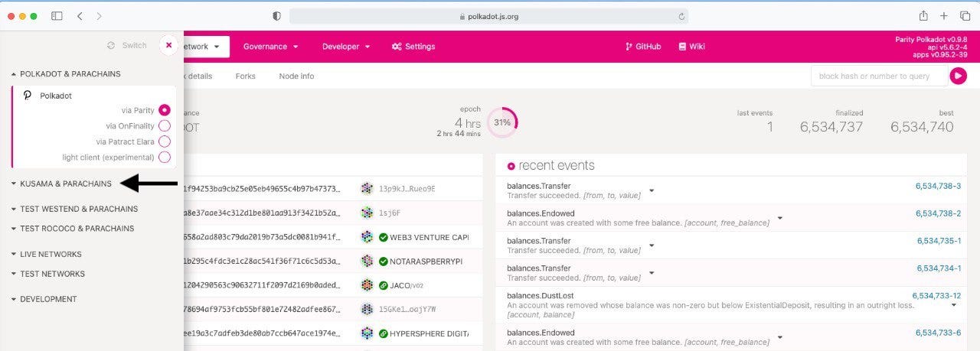Open event link 6,534,738-3
This screenshot has height=351, width=980.
(x=938, y=186)
